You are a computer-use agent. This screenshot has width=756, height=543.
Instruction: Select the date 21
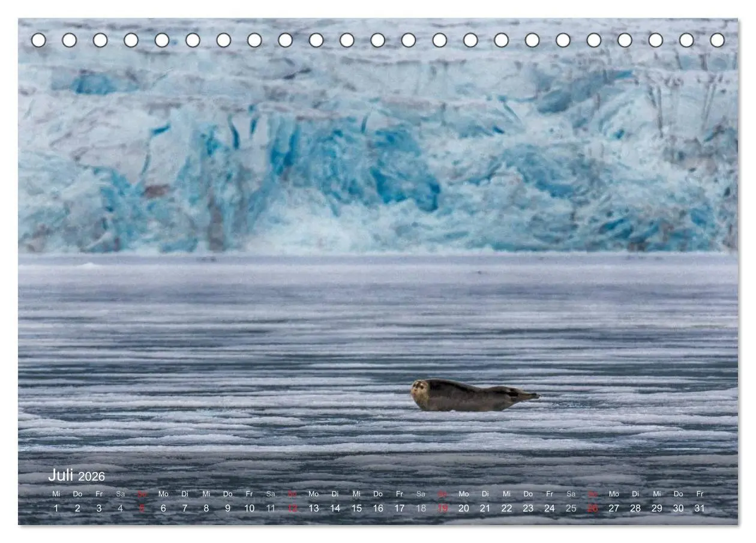click(485, 508)
